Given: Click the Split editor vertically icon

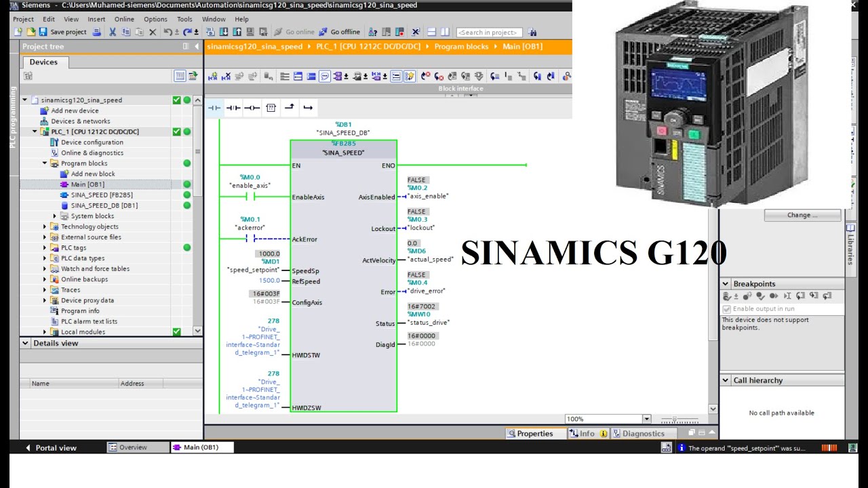Looking at the screenshot, I should pyautogui.click(x=445, y=32).
